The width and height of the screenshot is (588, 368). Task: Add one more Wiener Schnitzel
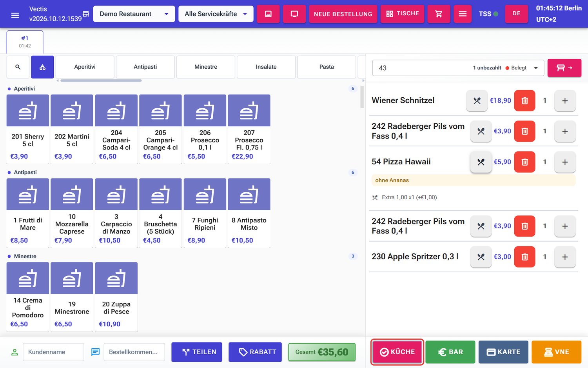coord(565,101)
